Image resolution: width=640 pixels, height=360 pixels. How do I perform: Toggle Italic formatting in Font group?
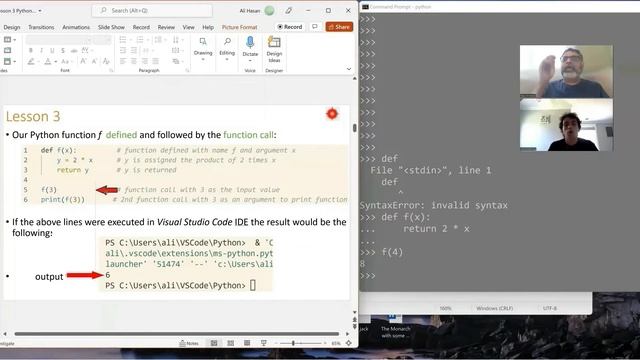click(x=41, y=51)
